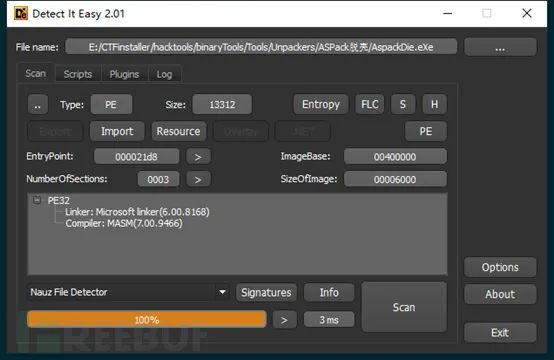Click the arrow next to NumberOfSections
The height and width of the screenshot is (360, 554).
(x=198, y=179)
